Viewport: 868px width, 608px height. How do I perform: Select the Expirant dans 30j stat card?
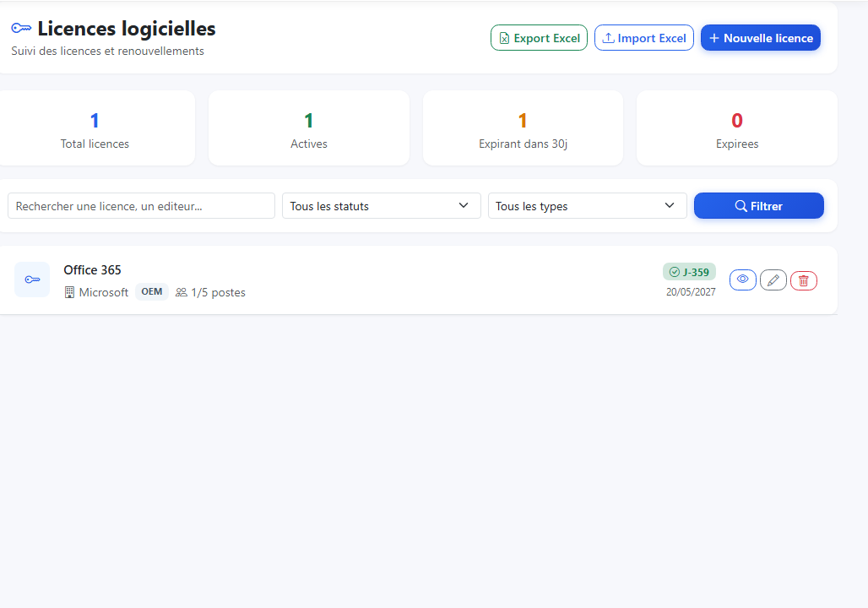pos(524,128)
